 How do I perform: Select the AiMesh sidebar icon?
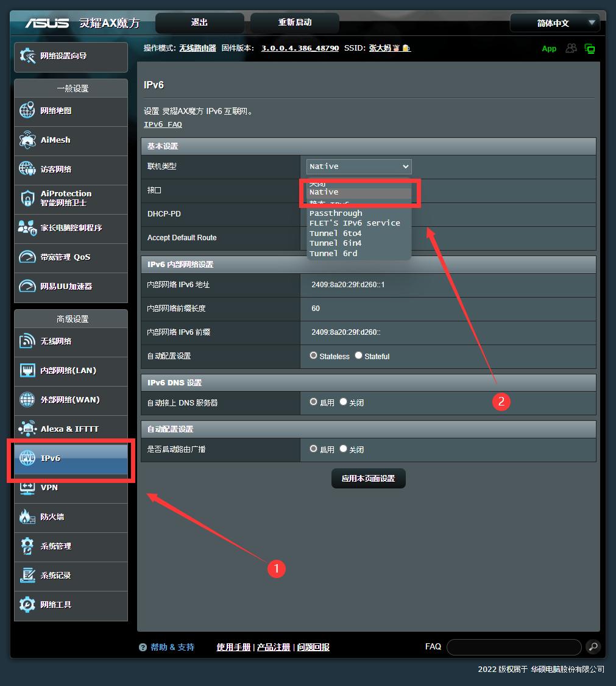[55, 141]
